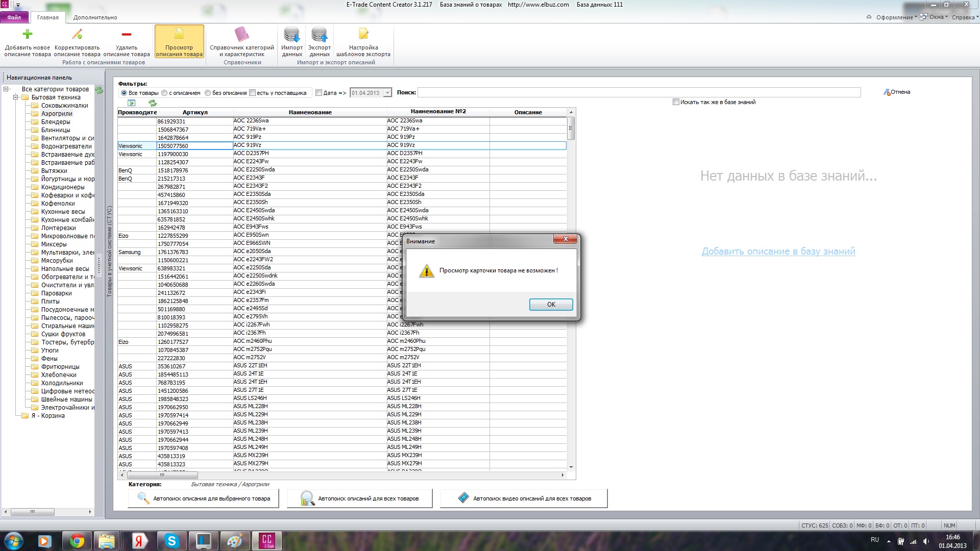The height and width of the screenshot is (551, 980).
Task: Select the Все товары filter radio button
Action: (124, 93)
